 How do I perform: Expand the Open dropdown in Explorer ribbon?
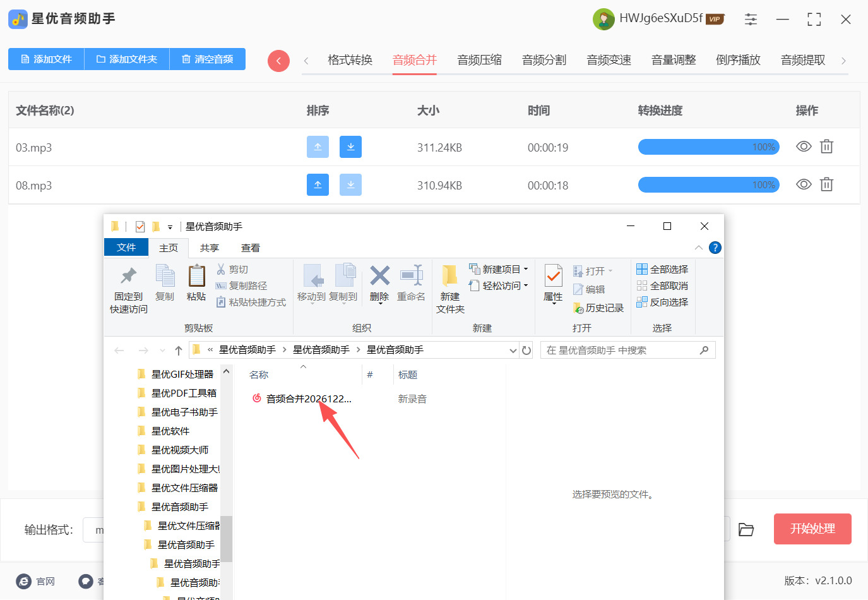pyautogui.click(x=610, y=271)
